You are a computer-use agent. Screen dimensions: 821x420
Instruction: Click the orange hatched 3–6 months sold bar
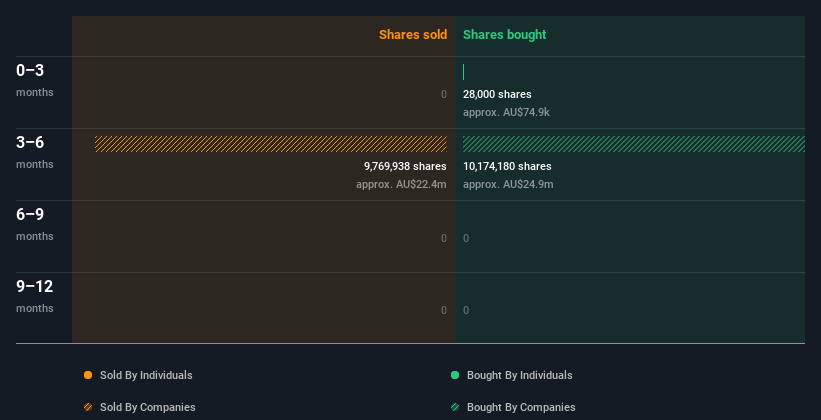(271, 144)
